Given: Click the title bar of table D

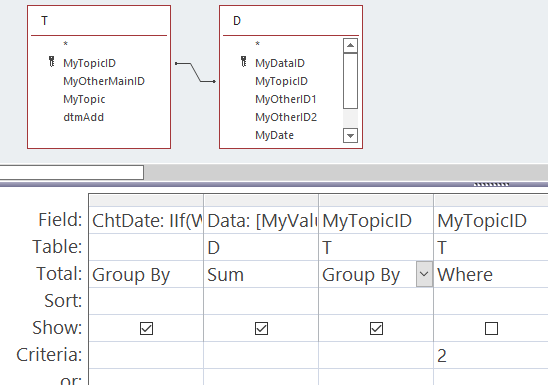Looking at the screenshot, I should [291, 21].
